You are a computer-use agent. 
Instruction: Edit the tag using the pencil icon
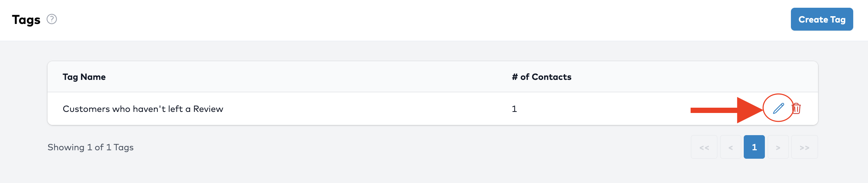[778, 108]
